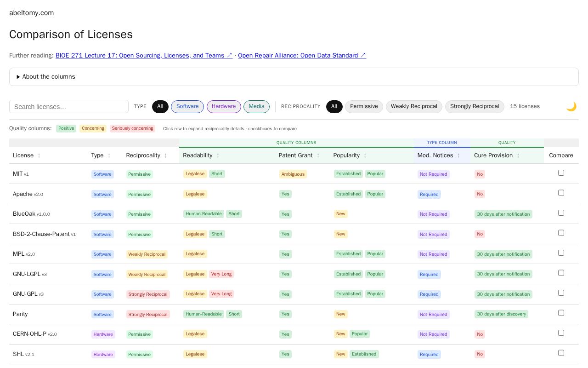Click the Readability column header
The image size is (588, 368).
tap(227, 155)
